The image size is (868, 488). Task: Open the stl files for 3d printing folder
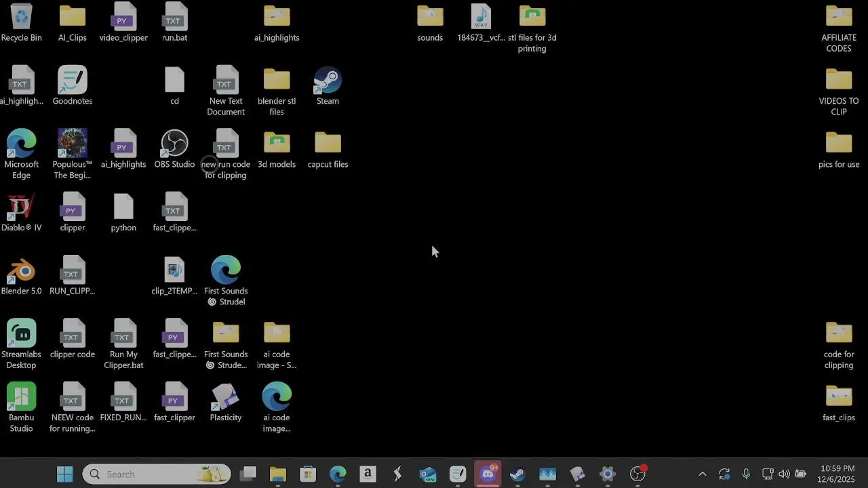[532, 27]
